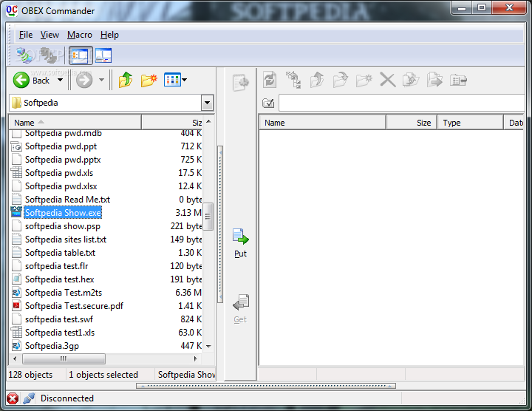This screenshot has width=532, height=411.
Task: Click the paste-to-device icon above Put
Action: (x=240, y=83)
